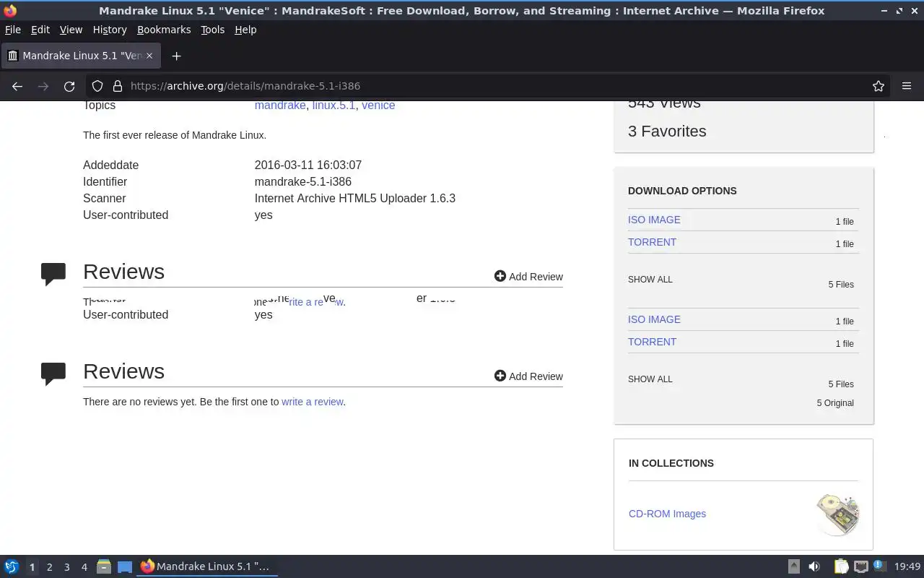Open the Help menu
924x578 pixels.
click(x=245, y=30)
